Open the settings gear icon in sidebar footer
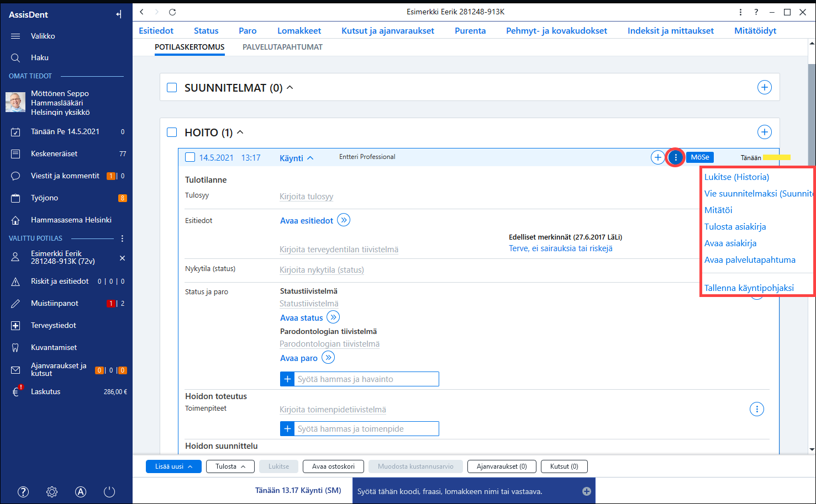 pos(52,492)
